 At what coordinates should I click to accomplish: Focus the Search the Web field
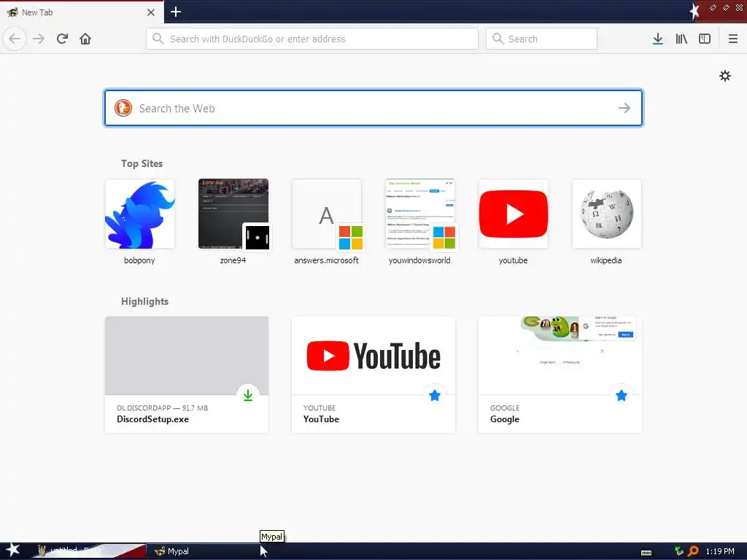(x=373, y=108)
